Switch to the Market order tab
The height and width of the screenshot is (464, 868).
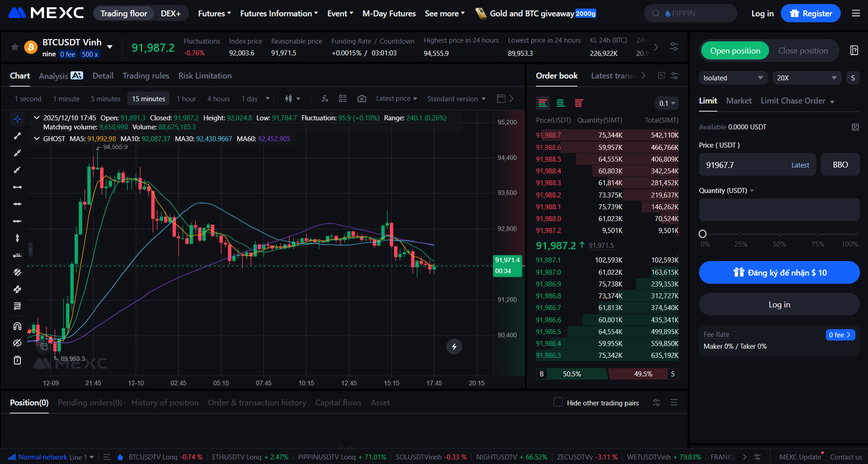point(738,100)
